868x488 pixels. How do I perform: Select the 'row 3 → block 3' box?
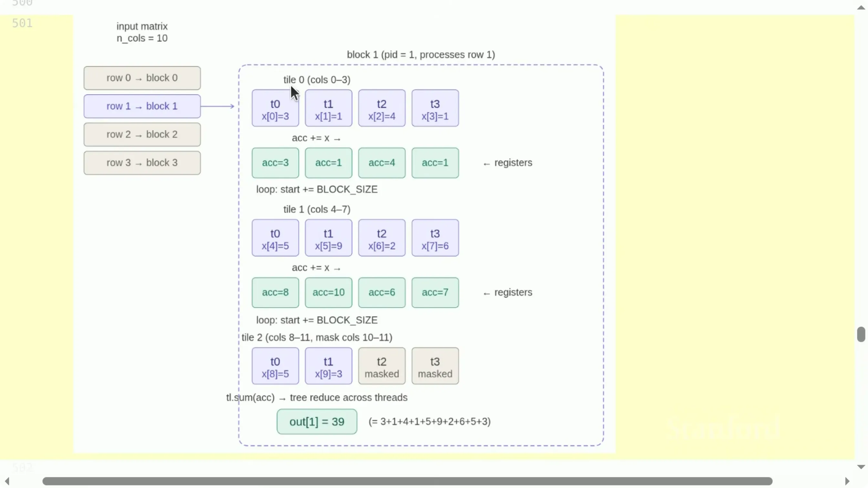(142, 163)
